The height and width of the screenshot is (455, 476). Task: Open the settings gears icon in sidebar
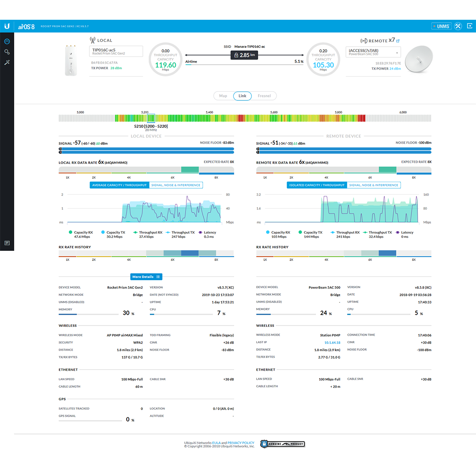pyautogui.click(x=7, y=52)
